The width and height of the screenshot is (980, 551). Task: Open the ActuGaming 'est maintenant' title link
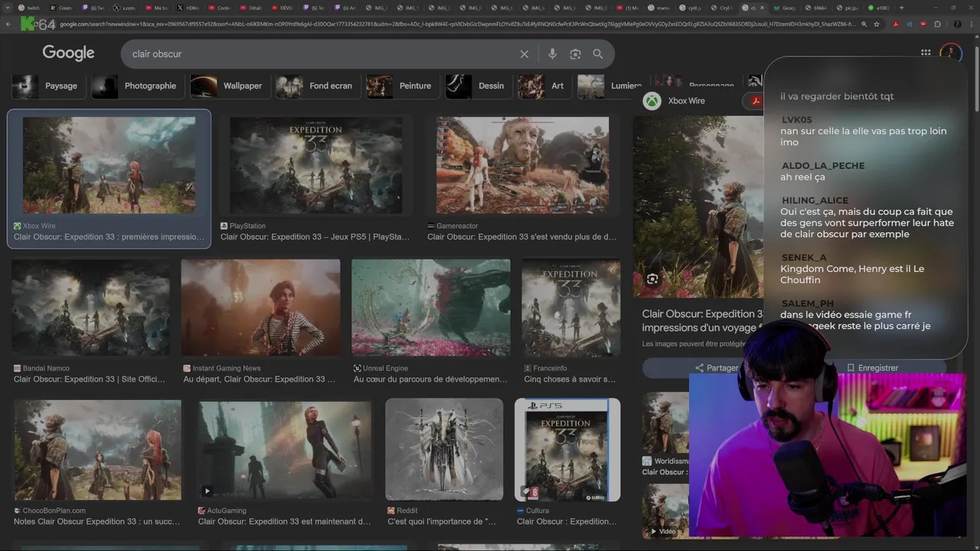coord(285,522)
